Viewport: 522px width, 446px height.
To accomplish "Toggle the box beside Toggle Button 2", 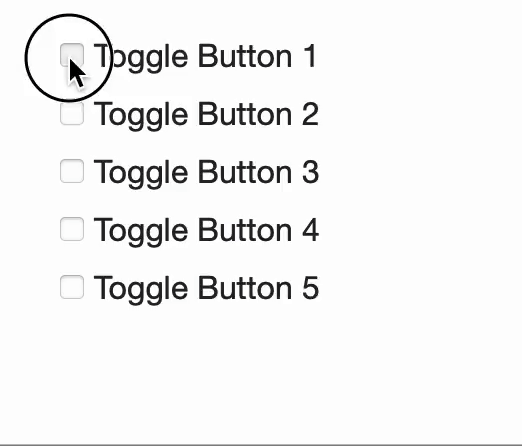I will click(x=72, y=113).
